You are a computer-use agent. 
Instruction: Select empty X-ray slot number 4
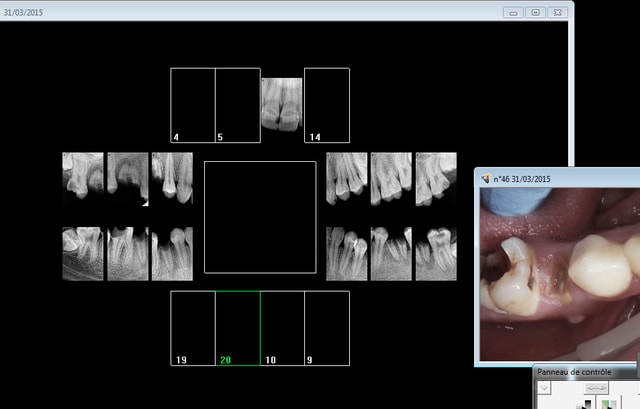(x=193, y=105)
